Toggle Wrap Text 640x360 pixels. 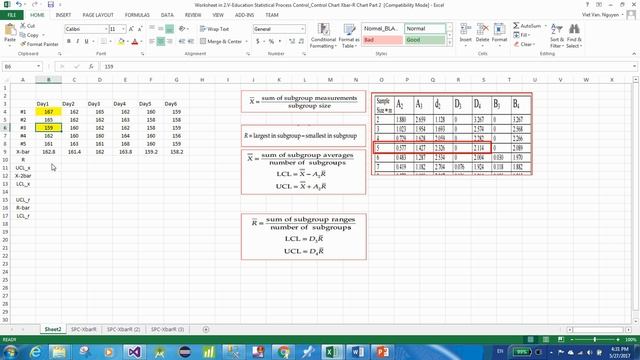click(214, 29)
